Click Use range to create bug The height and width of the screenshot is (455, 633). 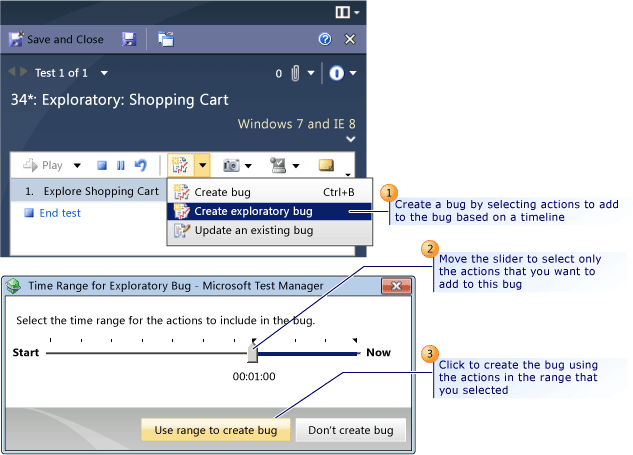tap(216, 430)
